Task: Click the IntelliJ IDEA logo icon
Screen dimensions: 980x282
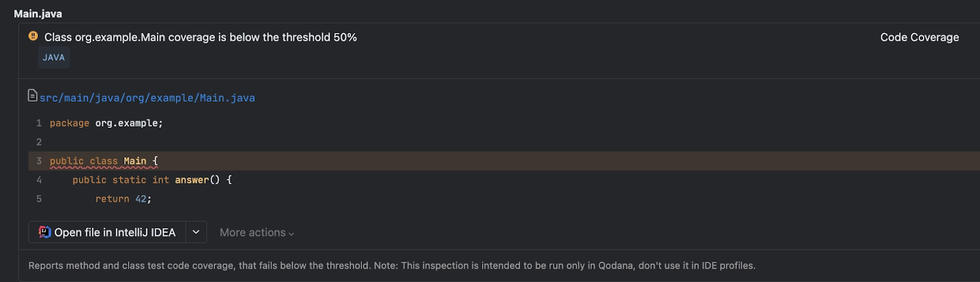Action: coord(45,232)
